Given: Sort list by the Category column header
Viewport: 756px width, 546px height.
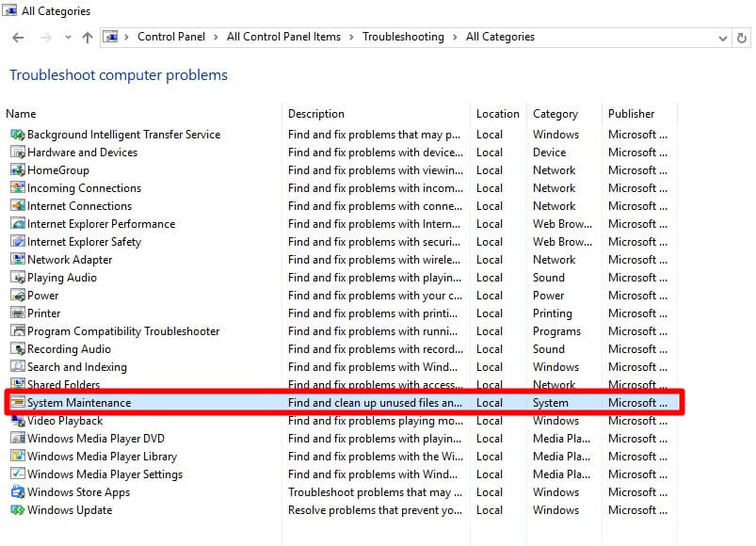Looking at the screenshot, I should pyautogui.click(x=555, y=114).
